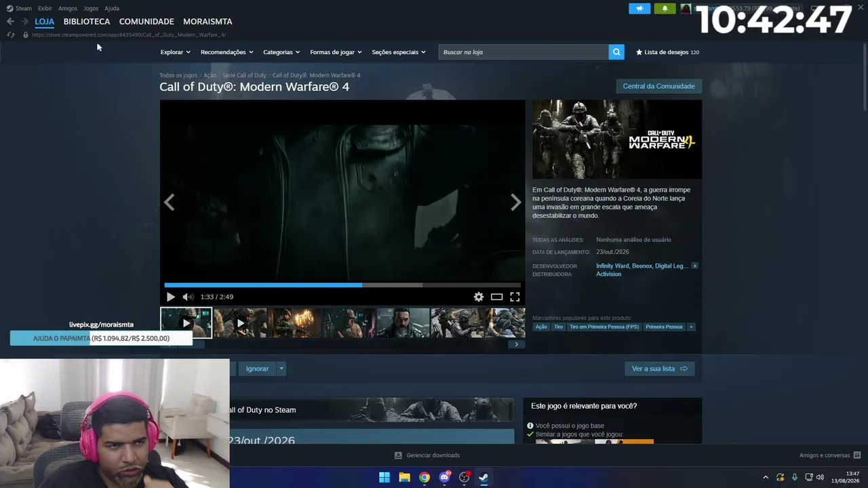This screenshot has width=868, height=488.
Task: Open the volume tray speaker icon
Action: (821, 477)
